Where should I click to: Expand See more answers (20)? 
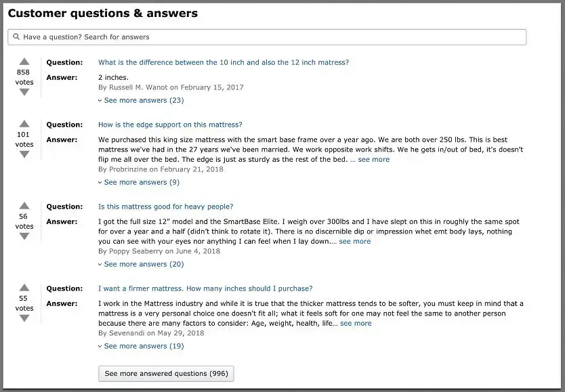[144, 264]
